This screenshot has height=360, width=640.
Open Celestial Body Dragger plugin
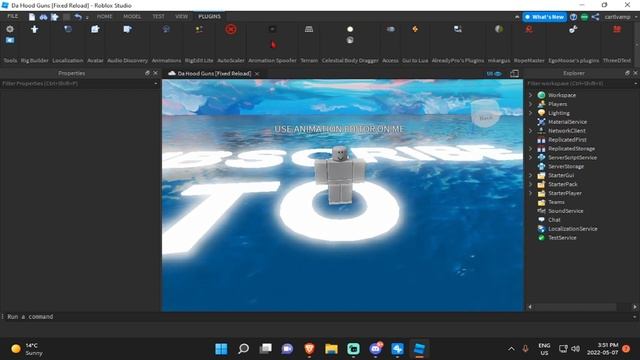tap(350, 29)
